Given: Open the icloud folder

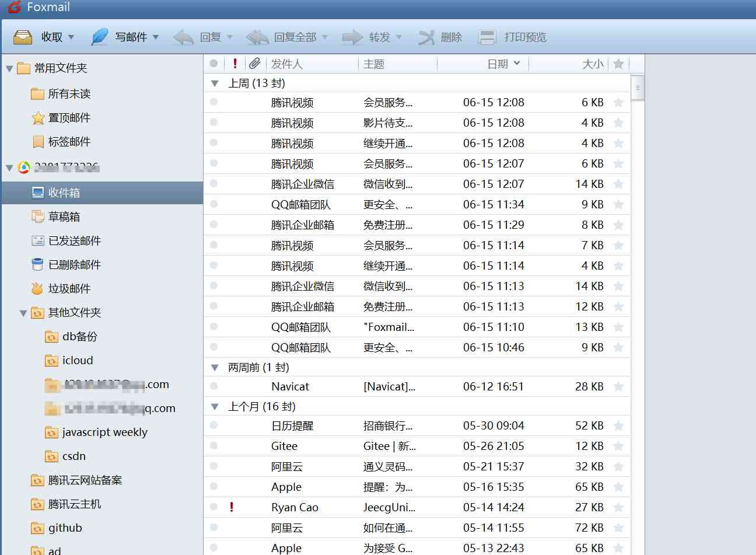Looking at the screenshot, I should tap(69, 360).
